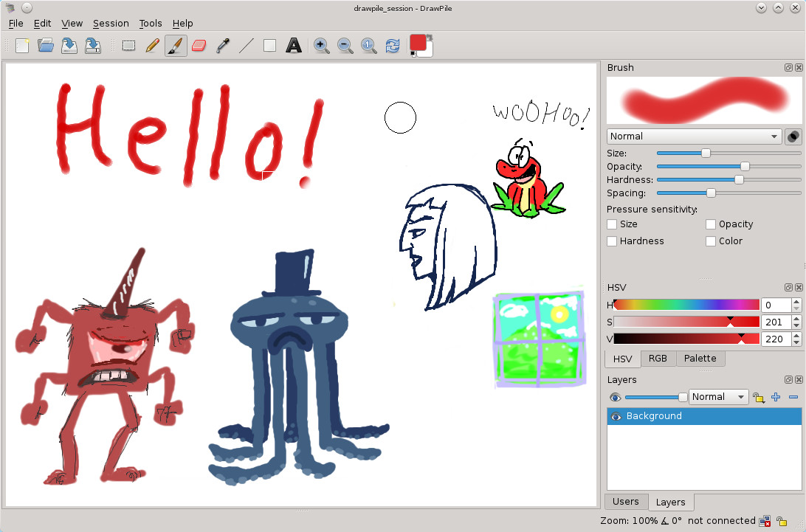
Task: Increase the Hue value with stepper
Action: coord(796,303)
